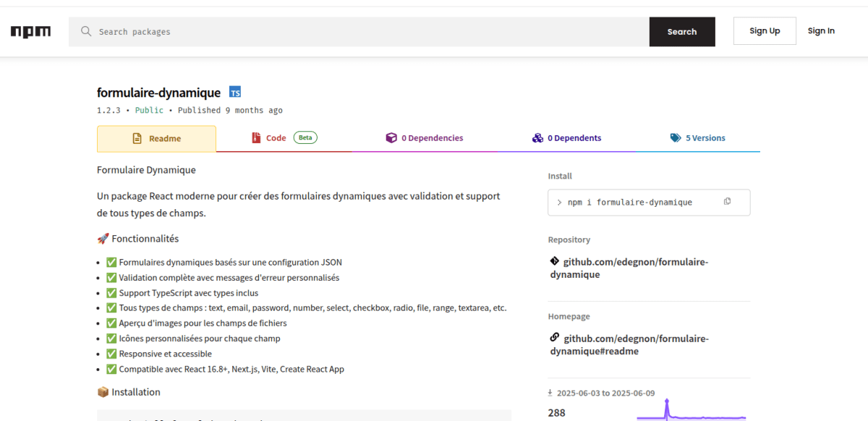868x421 pixels.
Task: Click the Icônes personnalisées list item
Action: click(193, 339)
